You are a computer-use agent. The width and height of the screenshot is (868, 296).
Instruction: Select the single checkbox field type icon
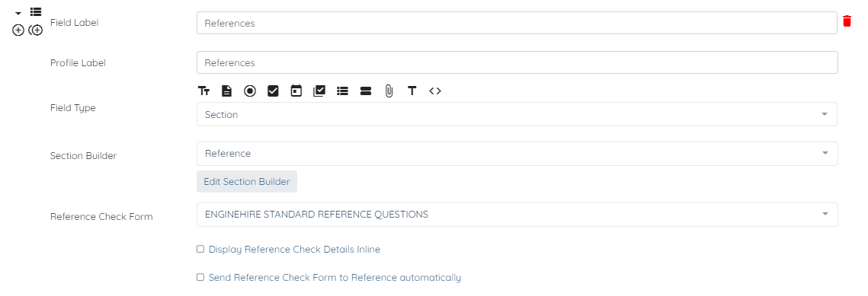coord(273,91)
